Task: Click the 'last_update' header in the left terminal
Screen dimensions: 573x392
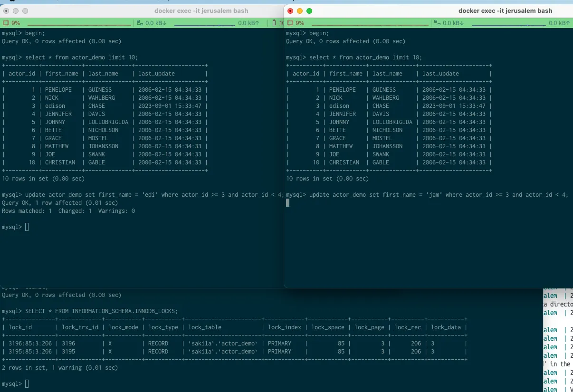Action: 156,74
